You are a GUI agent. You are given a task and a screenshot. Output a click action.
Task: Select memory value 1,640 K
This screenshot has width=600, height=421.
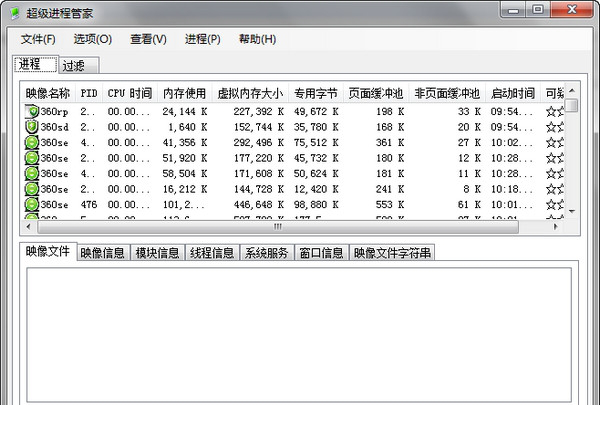(188, 127)
